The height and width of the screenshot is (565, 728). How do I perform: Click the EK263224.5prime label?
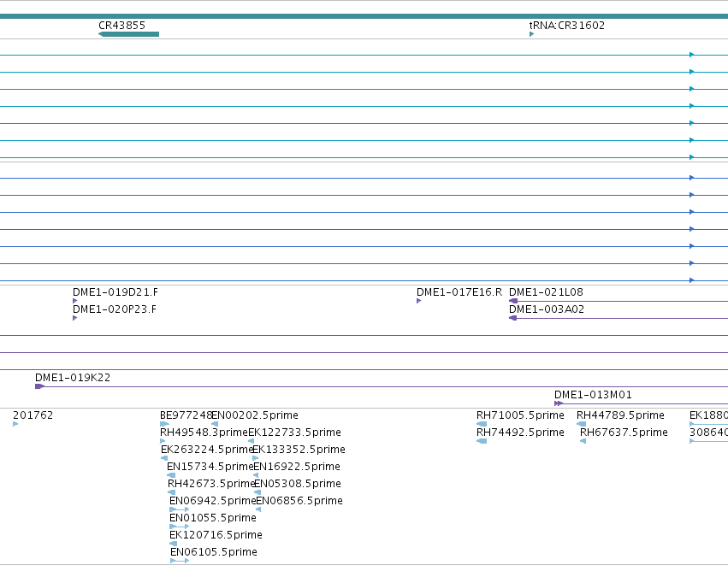207,449
